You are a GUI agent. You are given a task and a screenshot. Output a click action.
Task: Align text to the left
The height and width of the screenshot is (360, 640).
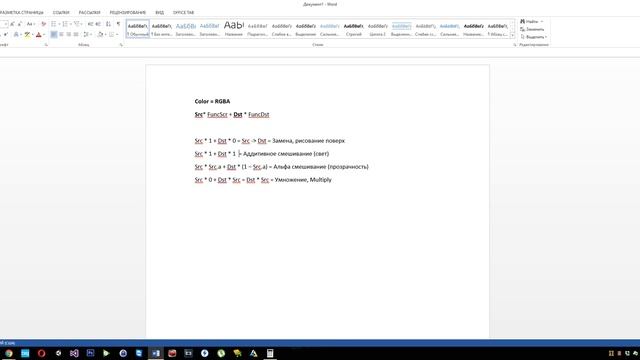54,35
